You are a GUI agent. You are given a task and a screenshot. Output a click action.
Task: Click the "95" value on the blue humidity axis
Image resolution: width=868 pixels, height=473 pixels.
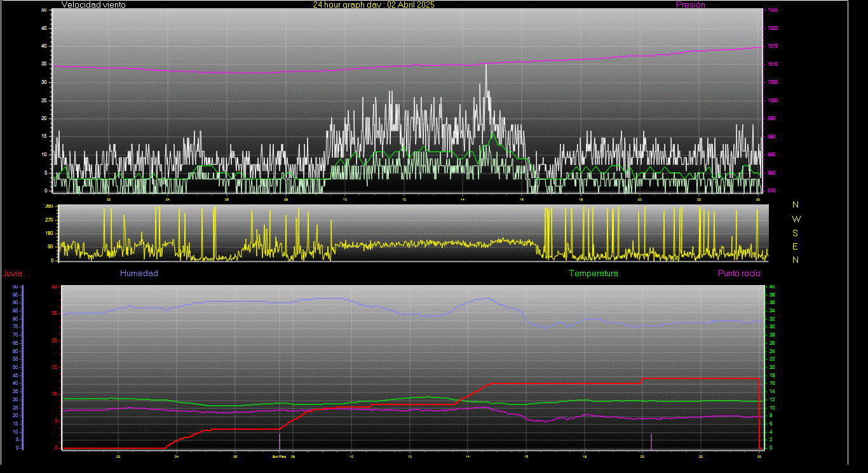click(15, 294)
